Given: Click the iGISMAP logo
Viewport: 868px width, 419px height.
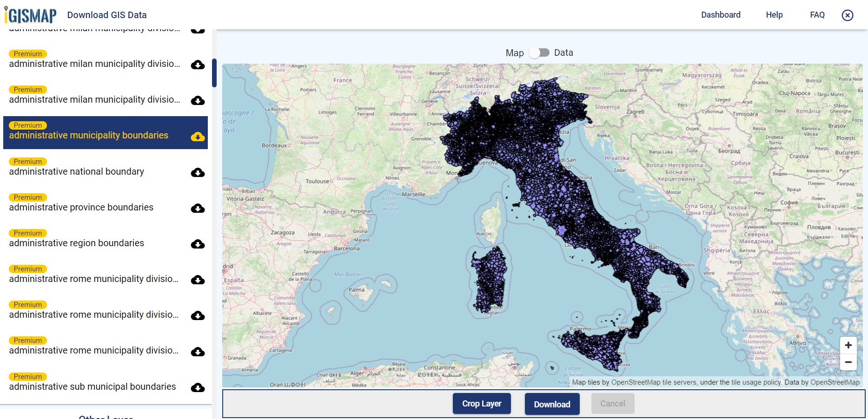Looking at the screenshot, I should pyautogui.click(x=28, y=14).
